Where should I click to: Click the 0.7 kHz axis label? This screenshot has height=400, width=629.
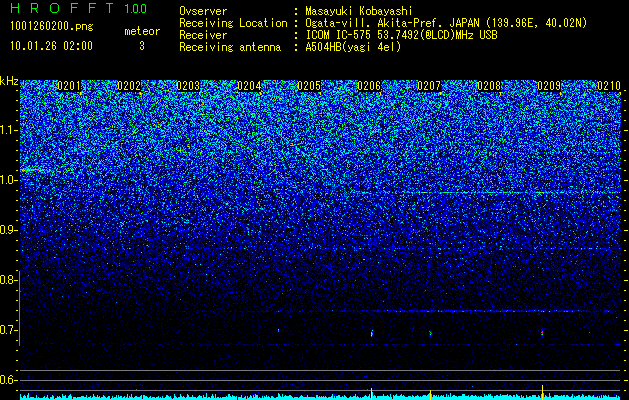click(x=8, y=330)
